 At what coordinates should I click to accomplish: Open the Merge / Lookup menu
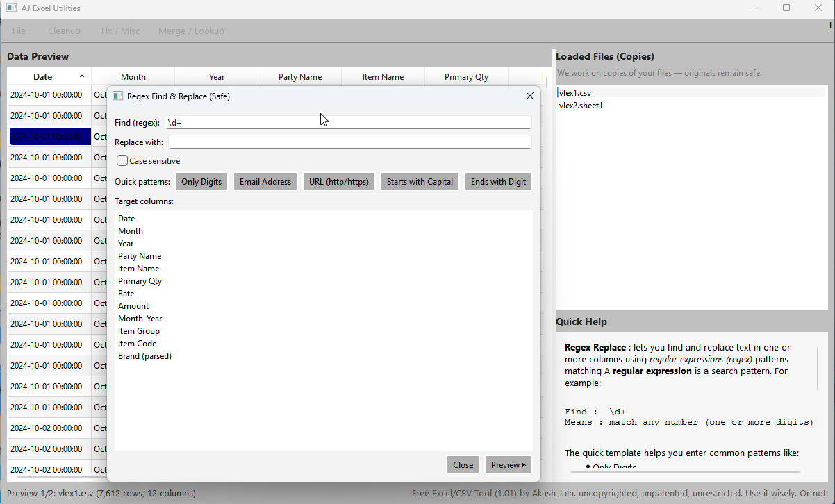click(x=191, y=31)
